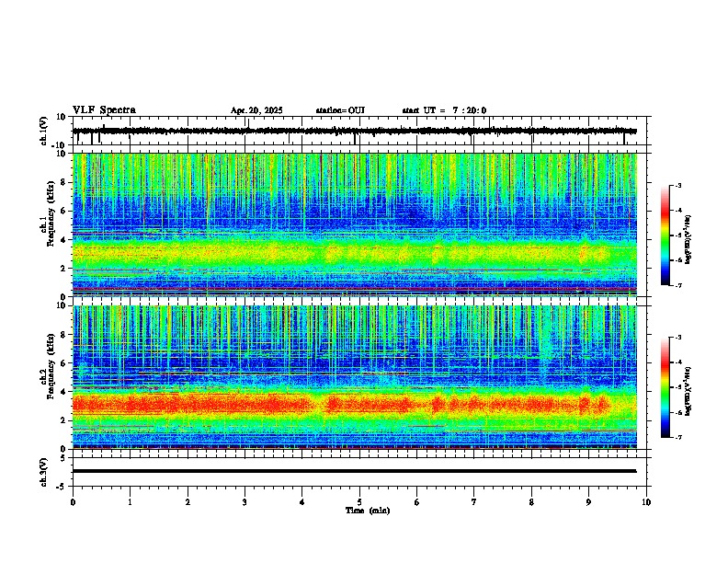This screenshot has height=563, width=728.
Task: Click the ch.1 frequency axis "6" tick label
Action: point(63,212)
